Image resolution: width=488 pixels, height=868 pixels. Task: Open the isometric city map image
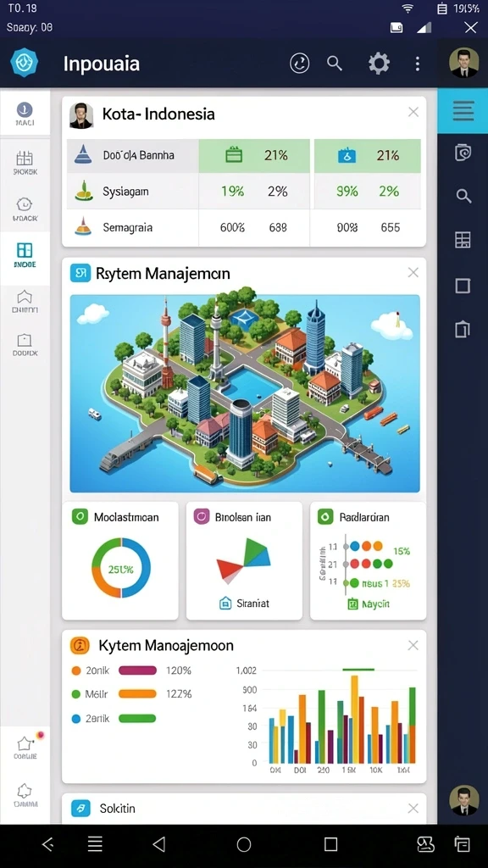[x=245, y=393]
